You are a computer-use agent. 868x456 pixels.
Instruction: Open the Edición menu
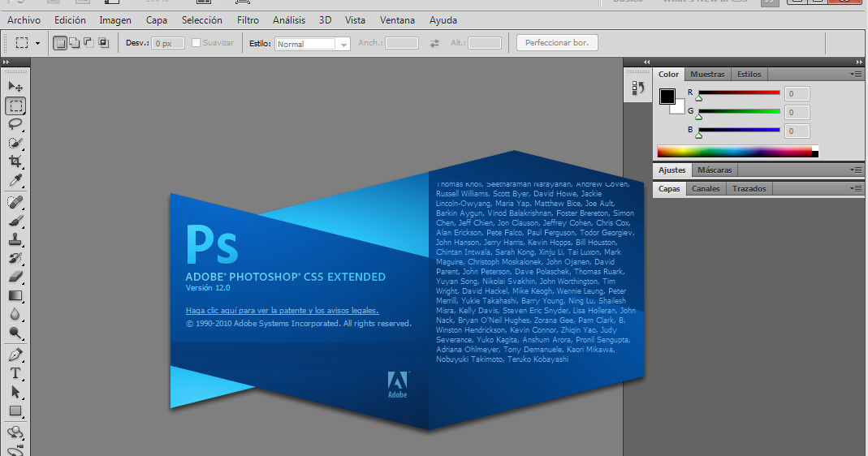coord(70,20)
